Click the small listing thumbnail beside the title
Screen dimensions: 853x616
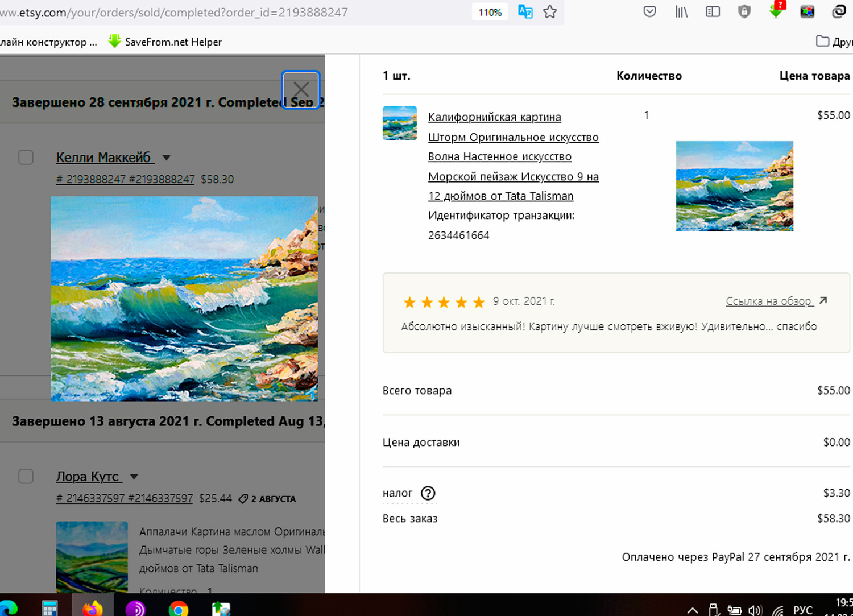(400, 123)
